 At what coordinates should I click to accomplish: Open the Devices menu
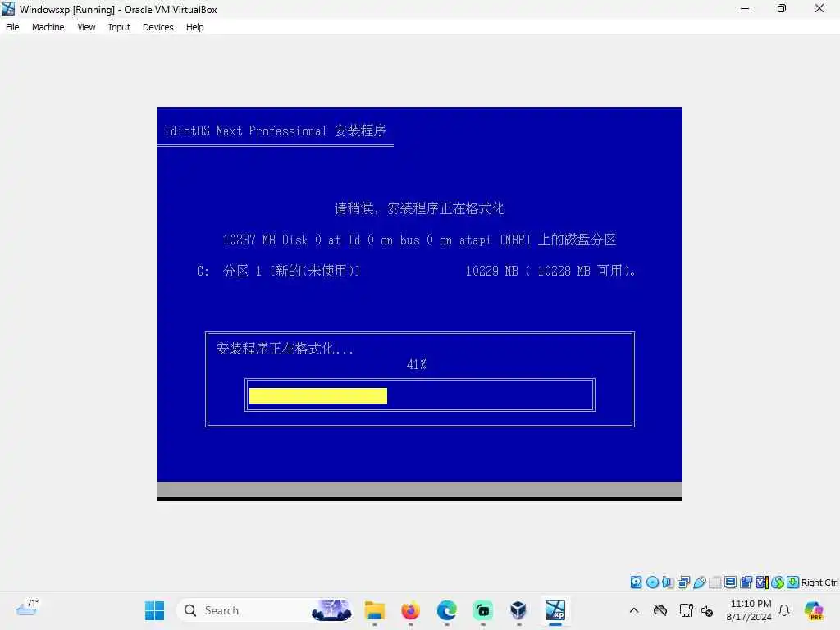[x=158, y=27]
